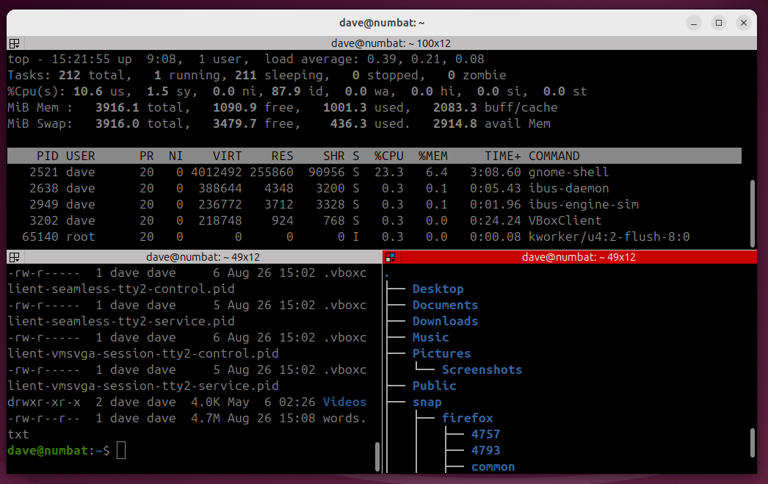Click the Music folder in the tree
The width and height of the screenshot is (768, 484).
pyautogui.click(x=431, y=338)
